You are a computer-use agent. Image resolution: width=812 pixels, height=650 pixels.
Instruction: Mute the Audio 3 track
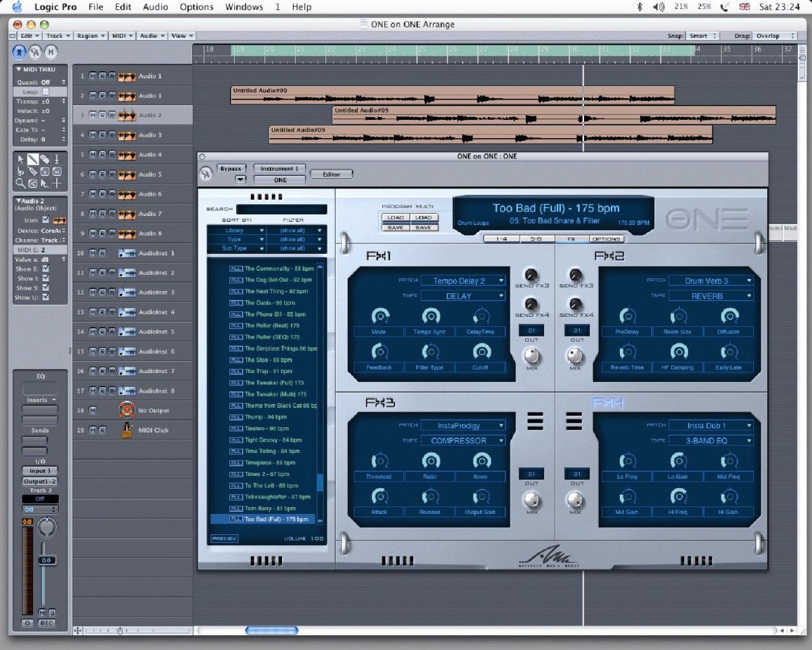pyautogui.click(x=93, y=135)
